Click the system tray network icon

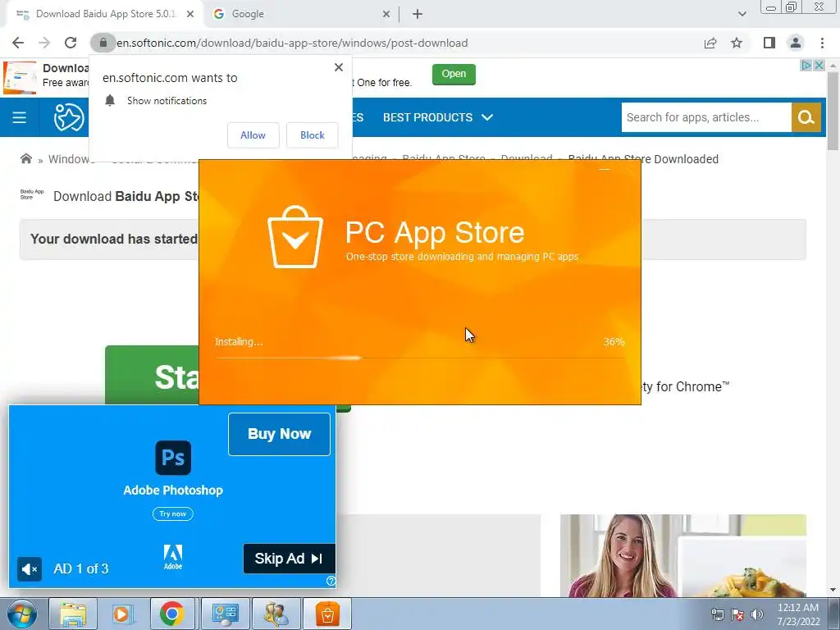(x=717, y=614)
